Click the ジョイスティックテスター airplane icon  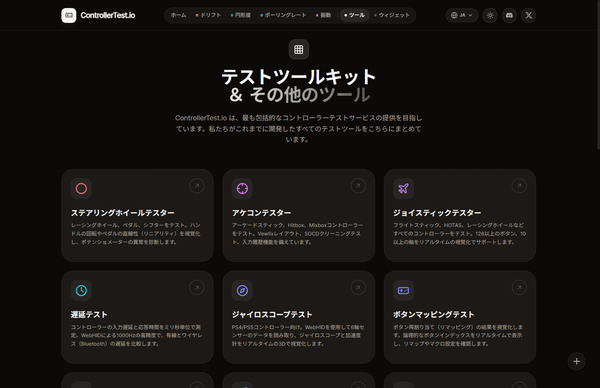coord(403,189)
